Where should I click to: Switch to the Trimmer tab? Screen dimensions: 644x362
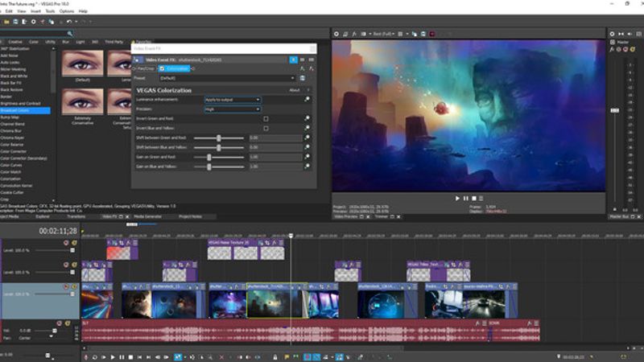click(381, 216)
